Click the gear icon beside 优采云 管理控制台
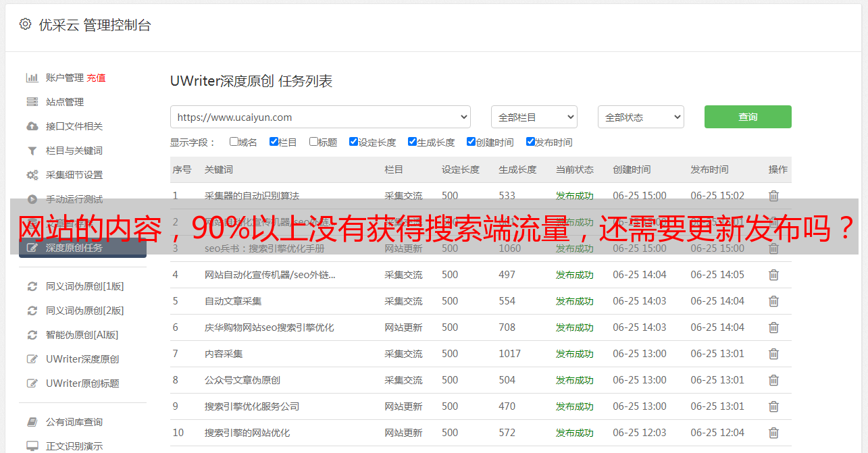Viewport: 868px width, 453px height. (25, 24)
